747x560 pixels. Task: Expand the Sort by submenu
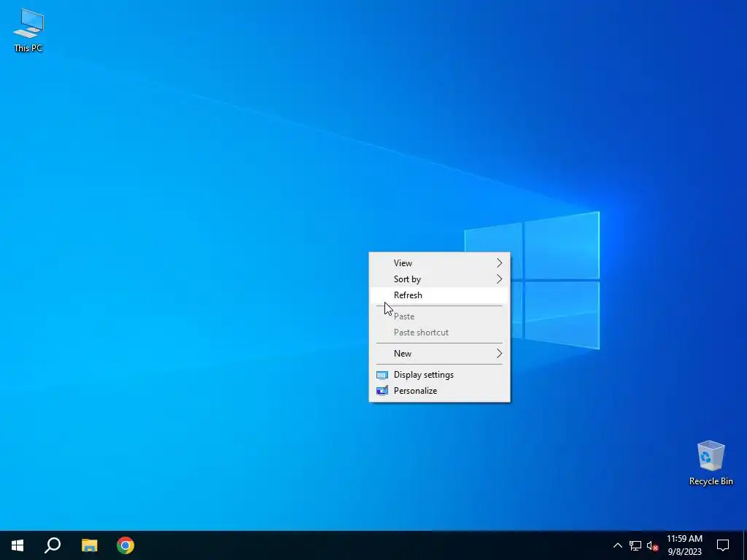point(439,279)
